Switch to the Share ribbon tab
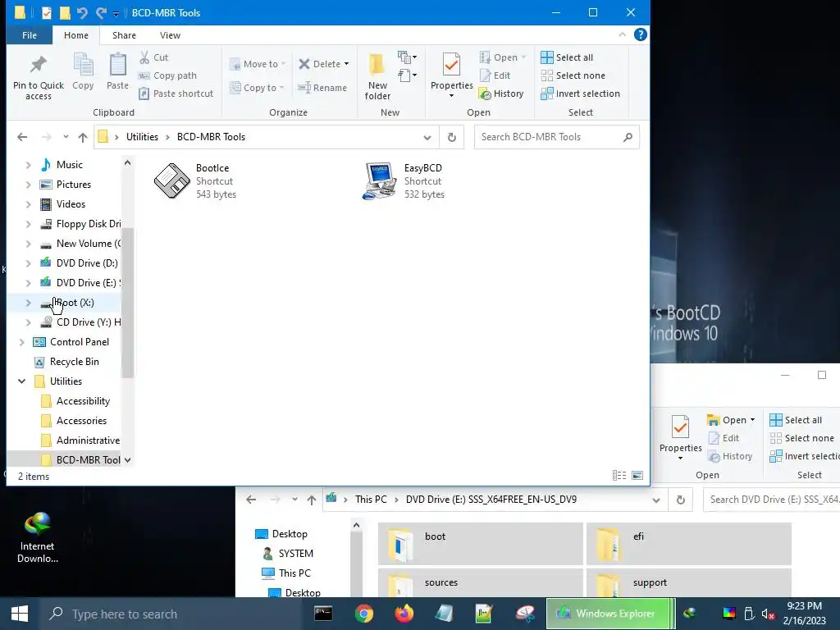 coord(124,35)
